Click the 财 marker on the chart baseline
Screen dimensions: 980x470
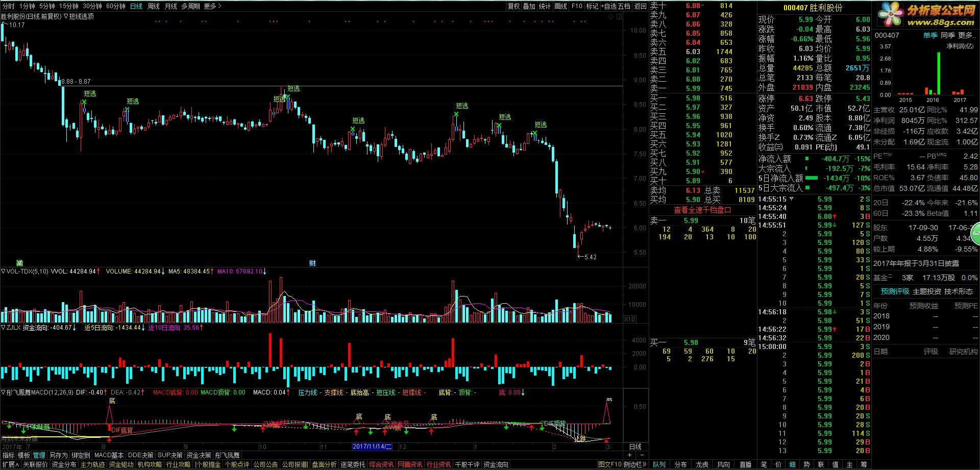pyautogui.click(x=312, y=263)
